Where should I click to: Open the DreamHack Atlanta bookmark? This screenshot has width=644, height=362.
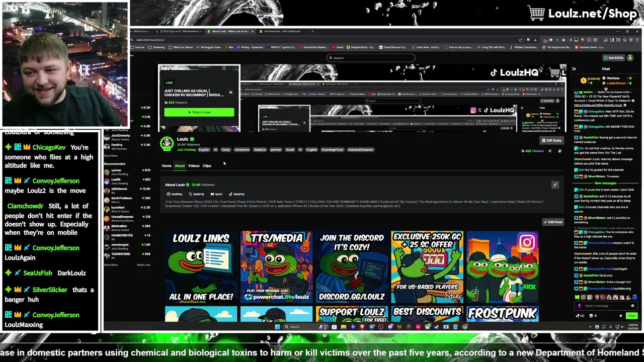coord(314,47)
